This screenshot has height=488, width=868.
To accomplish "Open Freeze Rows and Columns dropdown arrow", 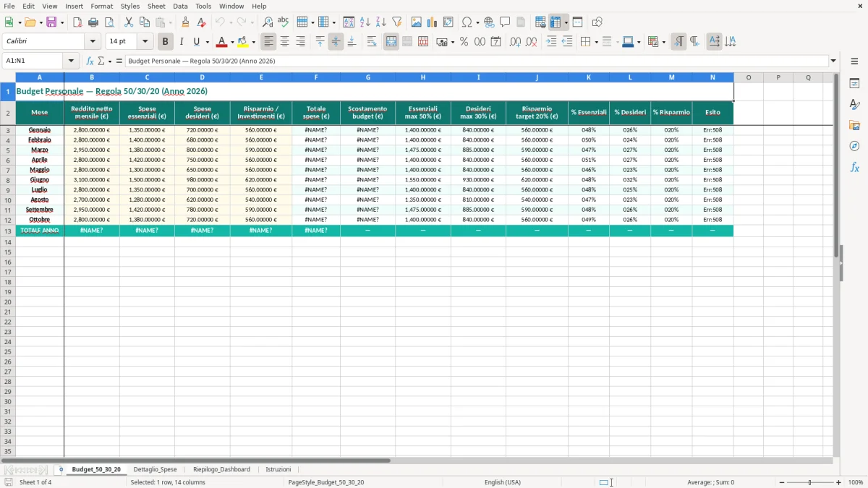I will click(x=566, y=22).
